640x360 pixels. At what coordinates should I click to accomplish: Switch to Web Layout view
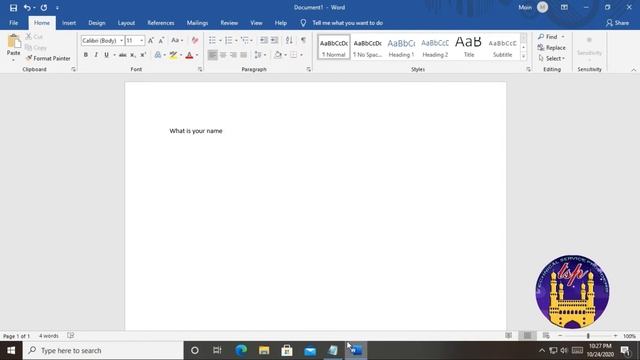pos(546,336)
